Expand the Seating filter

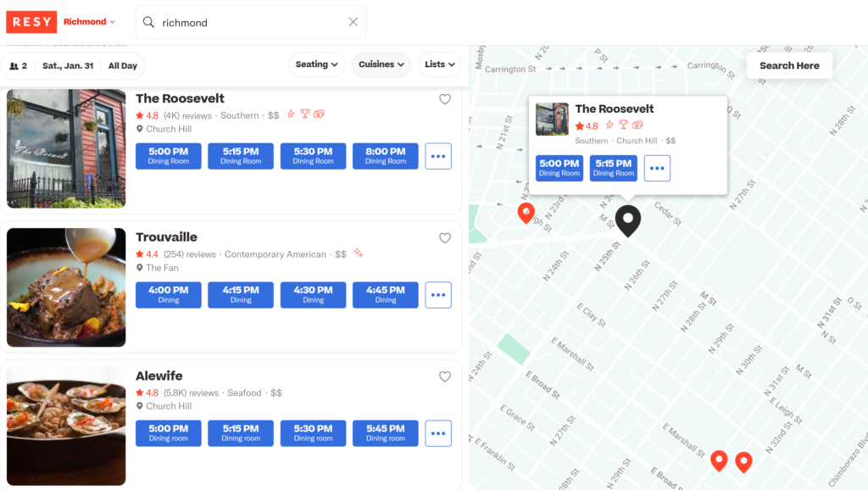pyautogui.click(x=318, y=64)
